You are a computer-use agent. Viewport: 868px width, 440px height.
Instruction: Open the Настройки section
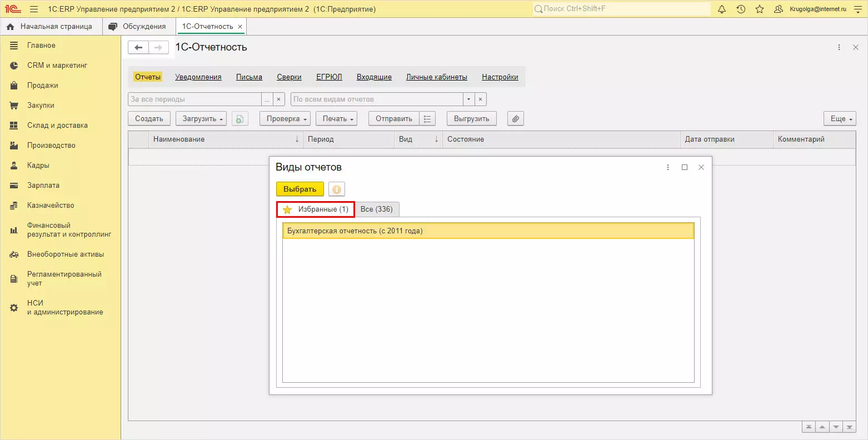tap(500, 77)
